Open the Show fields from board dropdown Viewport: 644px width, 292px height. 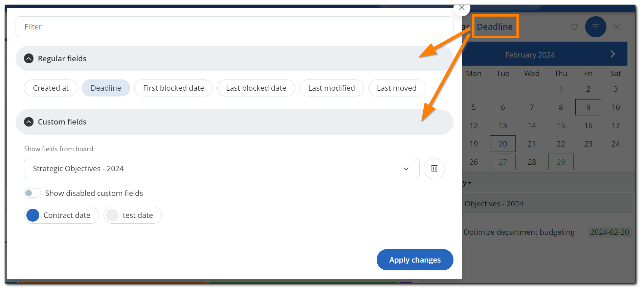coord(222,169)
